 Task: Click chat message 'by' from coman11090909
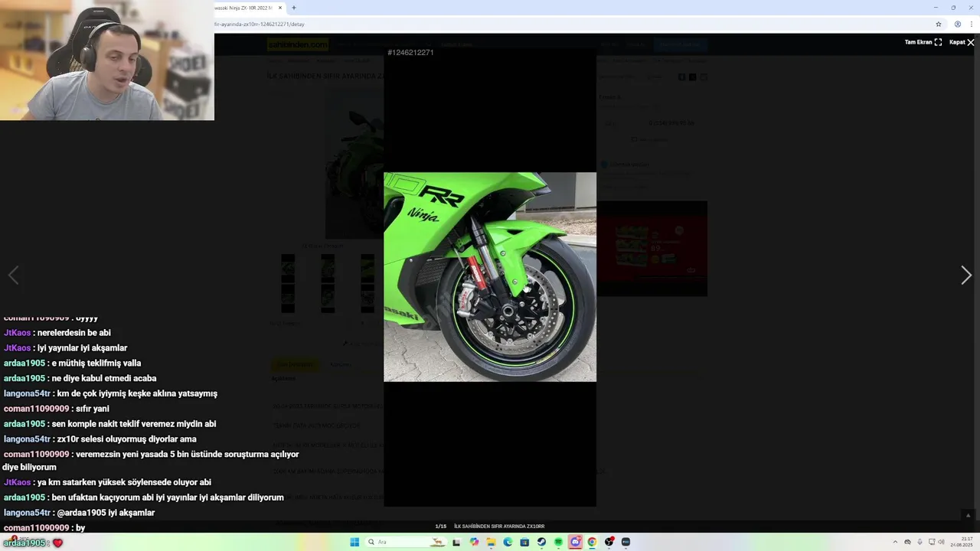[x=80, y=528]
